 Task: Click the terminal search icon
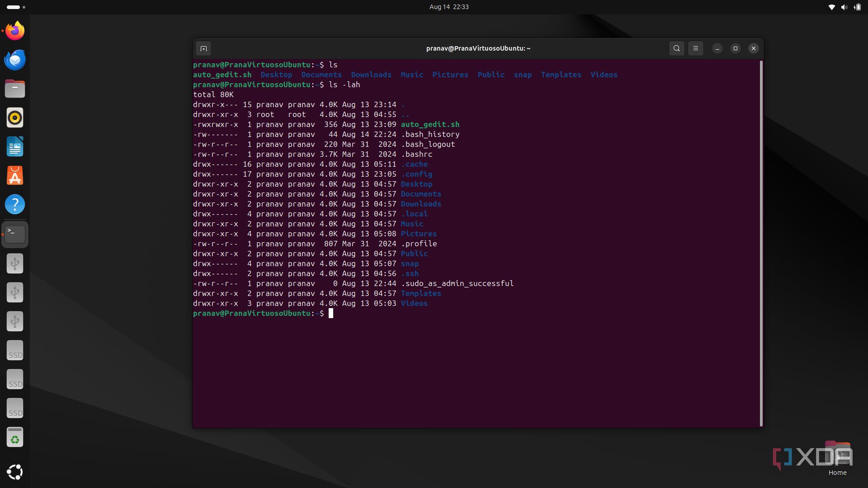tap(676, 48)
